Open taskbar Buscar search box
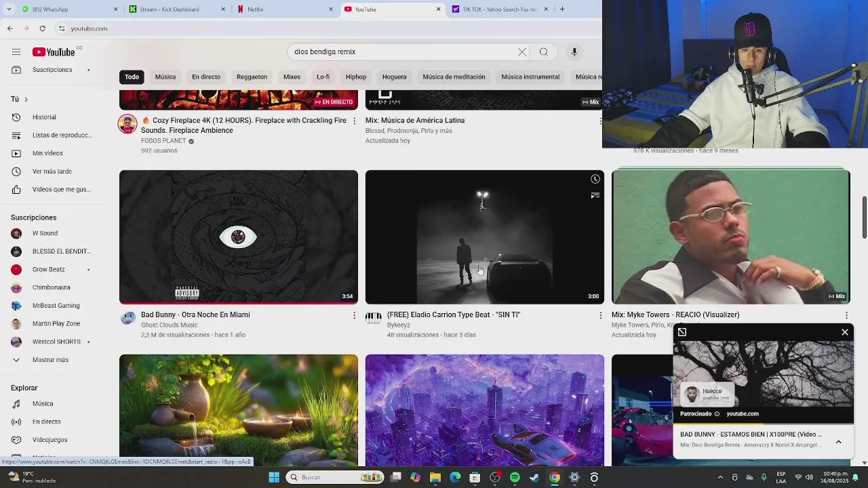Viewport: 868px width, 488px height. (336, 477)
